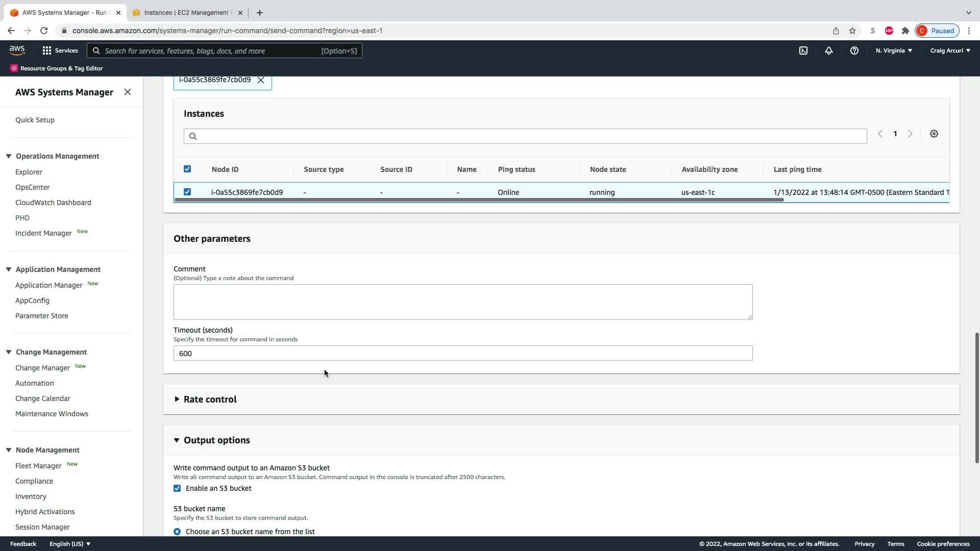Uncheck the i-0a55c3869fe7cb0d9 row checkbox
Image resolution: width=980 pixels, height=551 pixels.
(x=187, y=192)
